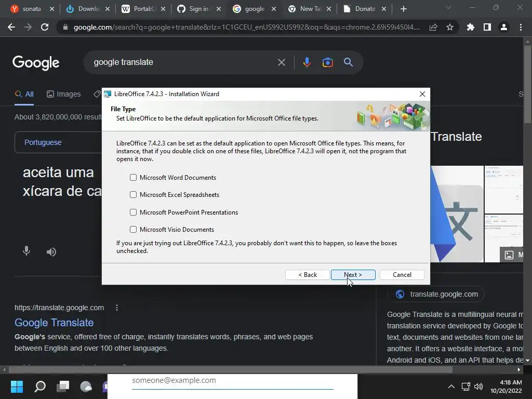Open a new Chrome tab
This screenshot has height=399, width=532.
(403, 9)
